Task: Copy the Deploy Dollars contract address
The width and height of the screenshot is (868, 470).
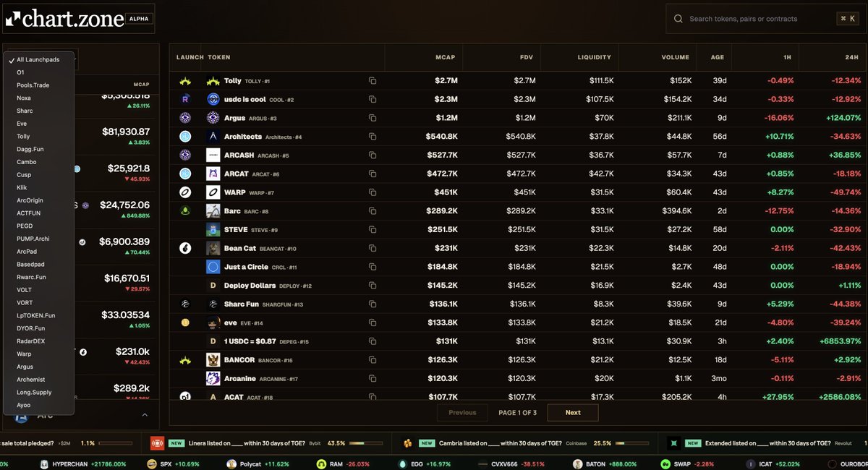Action: tap(373, 286)
